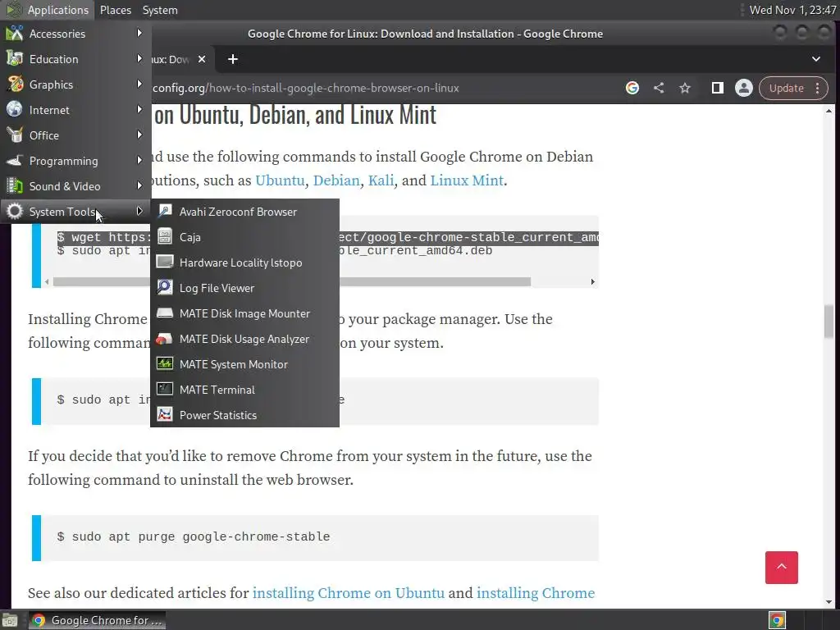This screenshot has width=840, height=630.
Task: Click the sudo apt purge command text
Action: 194,536
